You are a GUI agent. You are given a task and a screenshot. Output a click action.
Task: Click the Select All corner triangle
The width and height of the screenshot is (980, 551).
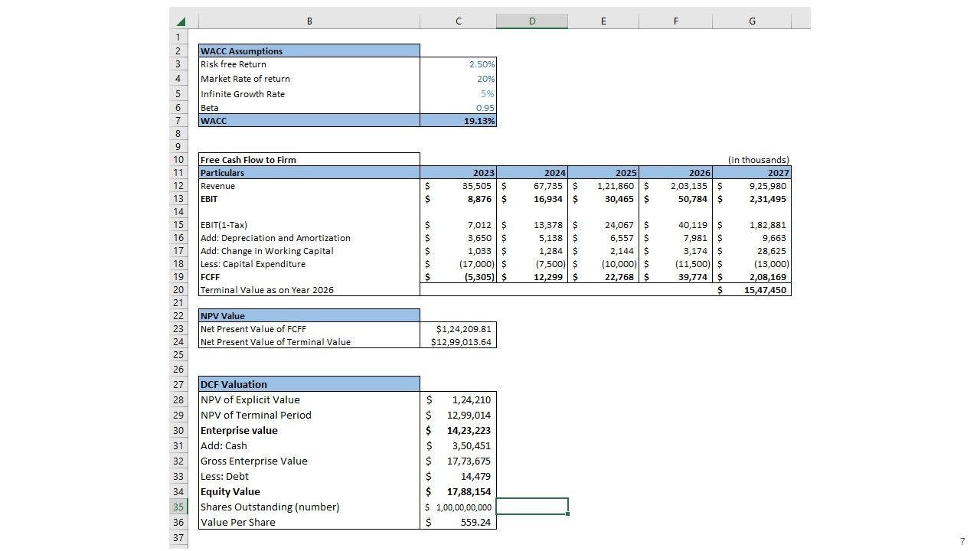pyautogui.click(x=180, y=21)
